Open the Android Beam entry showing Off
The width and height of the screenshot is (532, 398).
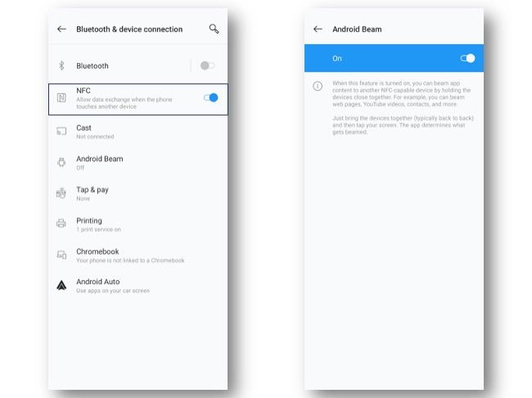[x=138, y=163]
